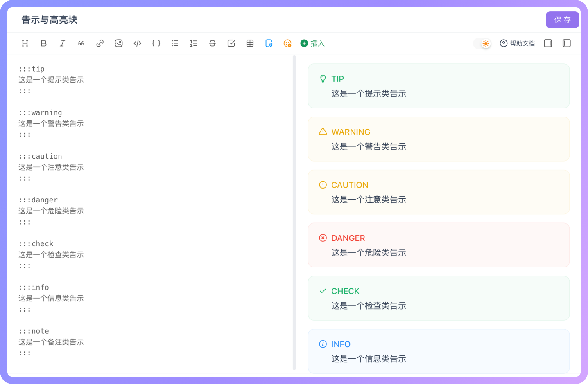Toggle the right side panel layout icon

(x=548, y=43)
